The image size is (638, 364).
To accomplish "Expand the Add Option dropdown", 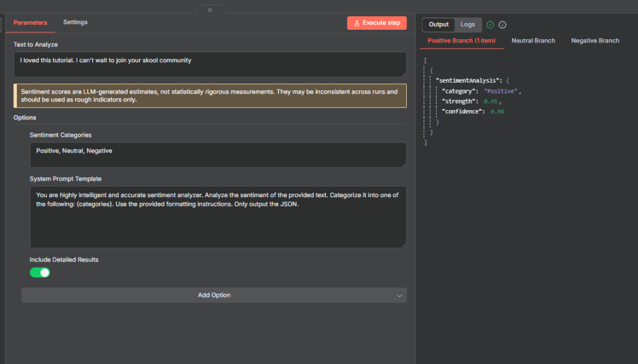I will click(214, 296).
